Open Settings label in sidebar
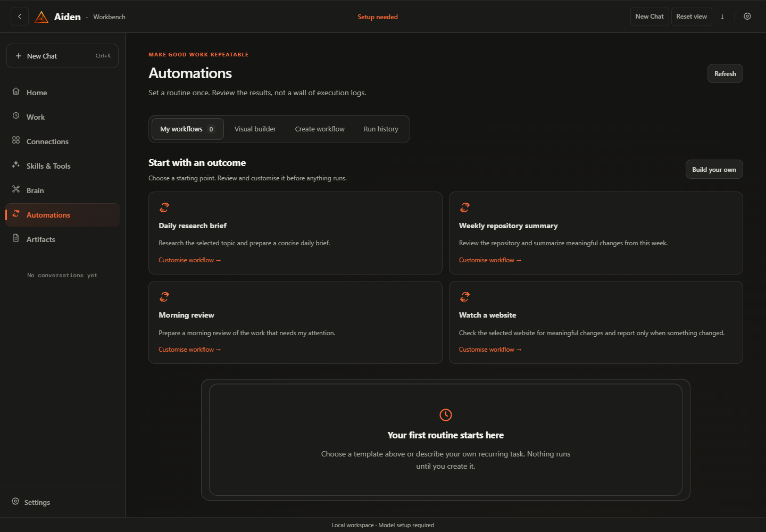Screen dimensions: 766x532 coord(37,503)
